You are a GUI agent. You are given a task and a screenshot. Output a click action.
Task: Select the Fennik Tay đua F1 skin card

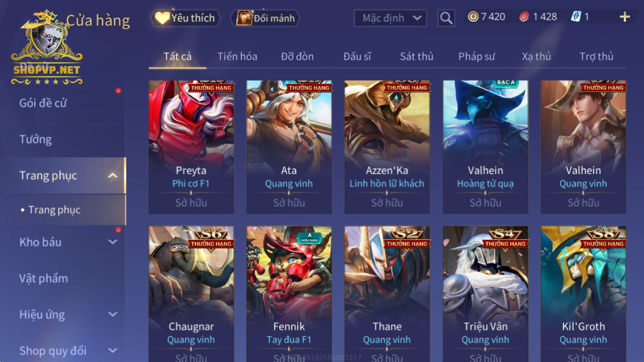pos(289,294)
